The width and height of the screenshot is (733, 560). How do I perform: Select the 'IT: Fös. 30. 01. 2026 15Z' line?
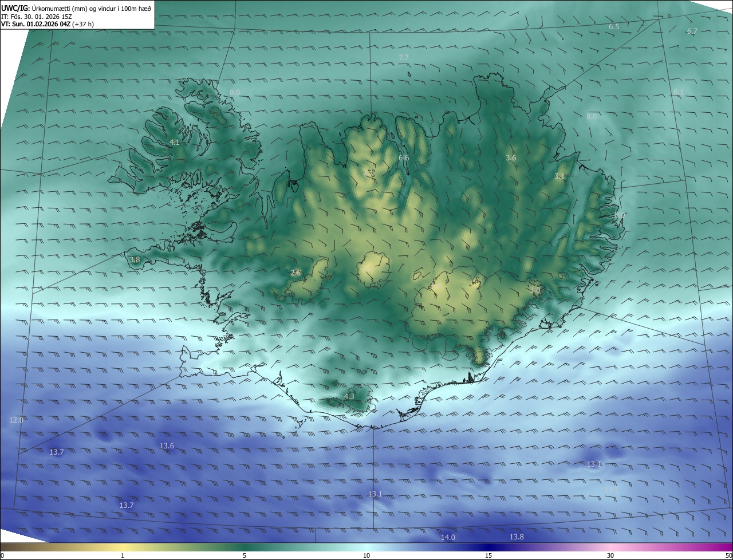[37, 16]
